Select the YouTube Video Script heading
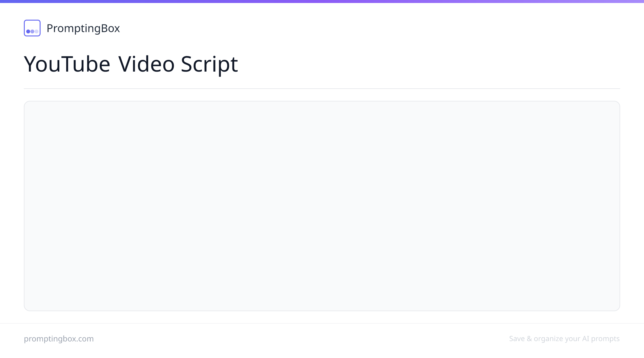The height and width of the screenshot is (358, 644). 131,64
